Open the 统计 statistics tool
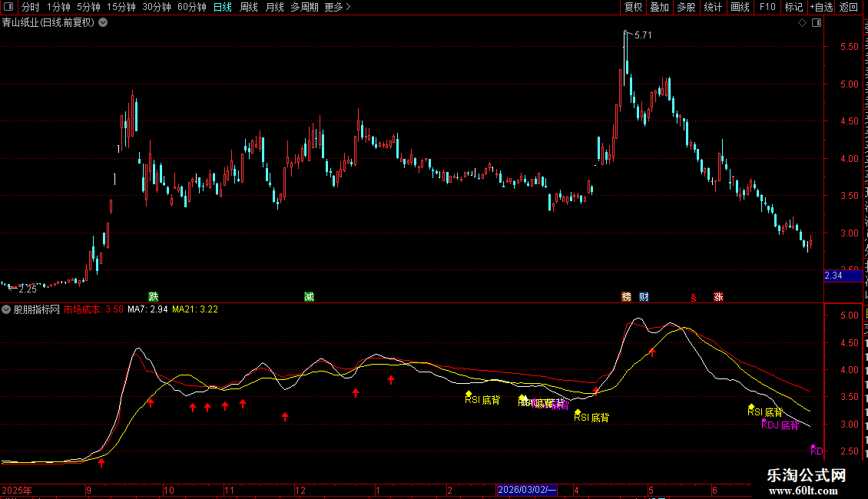The image size is (868, 499). click(712, 7)
